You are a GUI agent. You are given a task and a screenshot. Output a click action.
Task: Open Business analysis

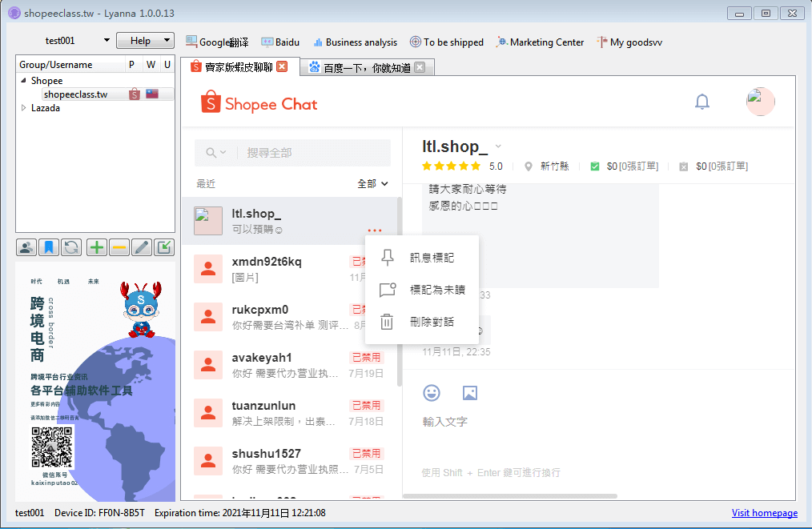point(356,42)
